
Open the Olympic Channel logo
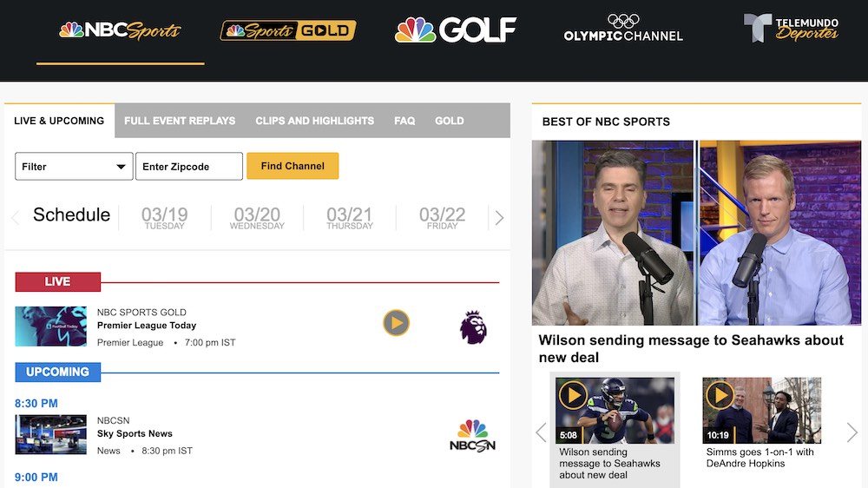coord(623,29)
